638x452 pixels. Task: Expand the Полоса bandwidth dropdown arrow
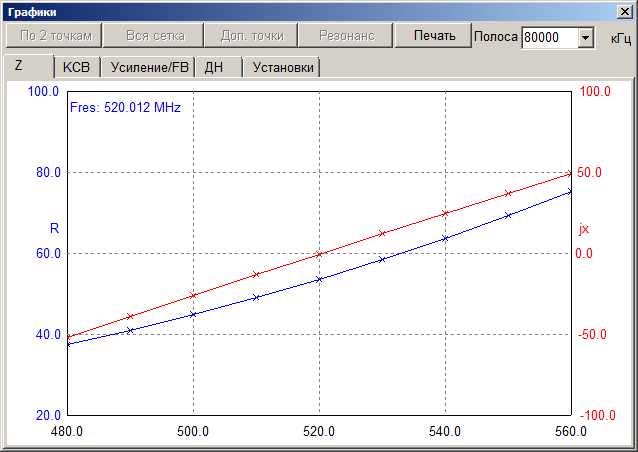(586, 38)
